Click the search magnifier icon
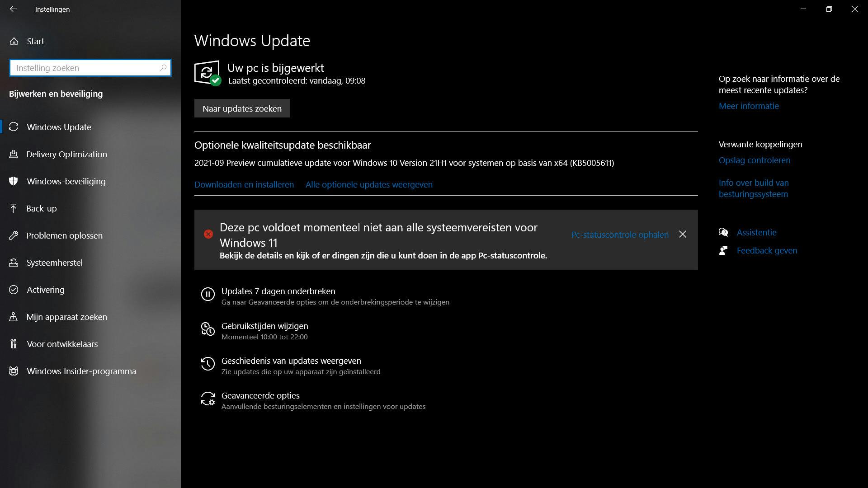Viewport: 868px width, 488px height. (x=163, y=68)
